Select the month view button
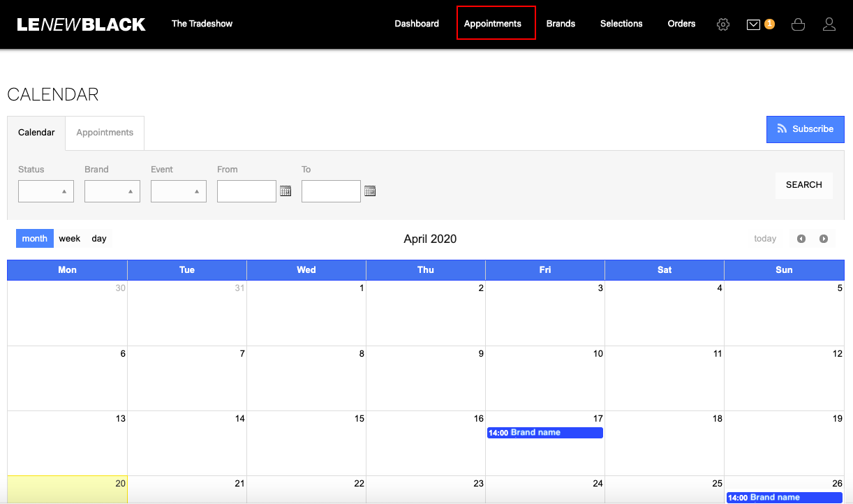 (x=35, y=239)
